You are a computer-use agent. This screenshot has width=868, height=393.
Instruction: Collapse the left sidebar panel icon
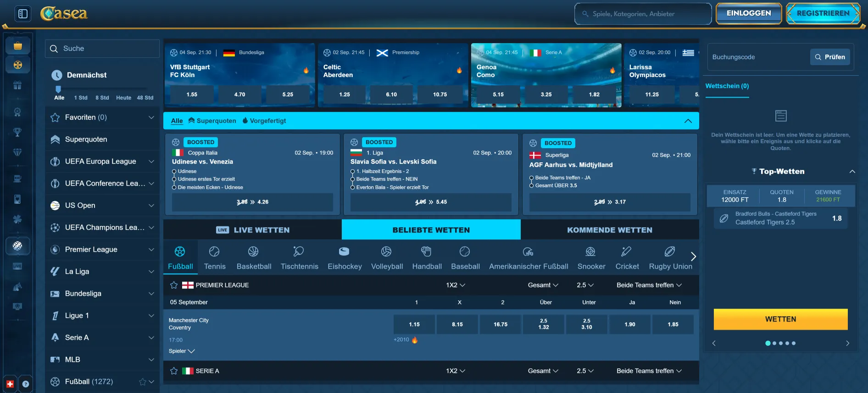tap(23, 14)
